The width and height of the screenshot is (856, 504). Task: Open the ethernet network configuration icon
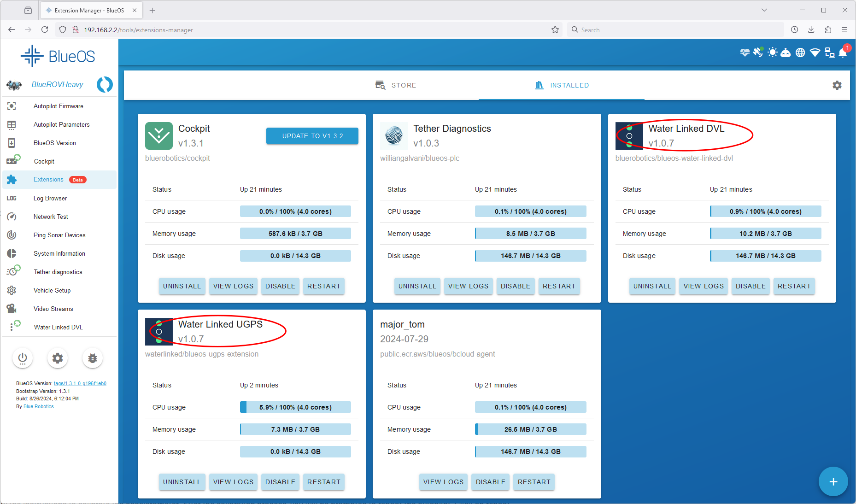830,53
